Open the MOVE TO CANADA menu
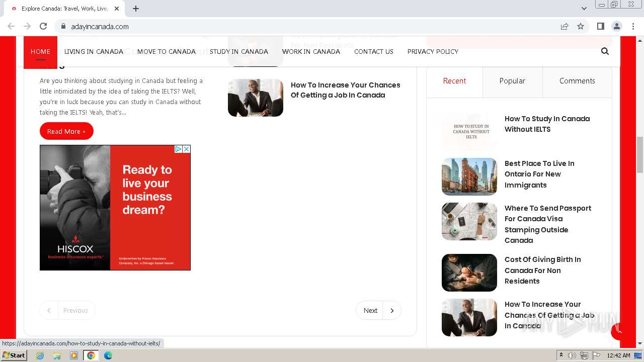 click(167, 51)
